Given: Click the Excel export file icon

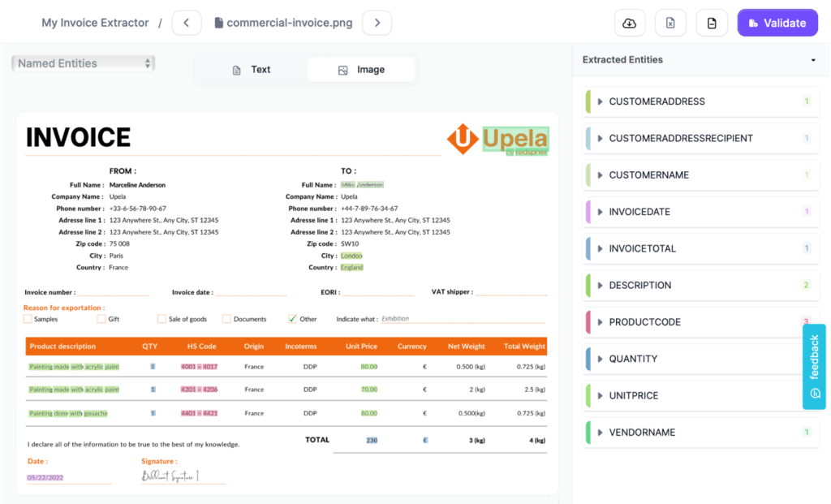Looking at the screenshot, I should pyautogui.click(x=670, y=23).
